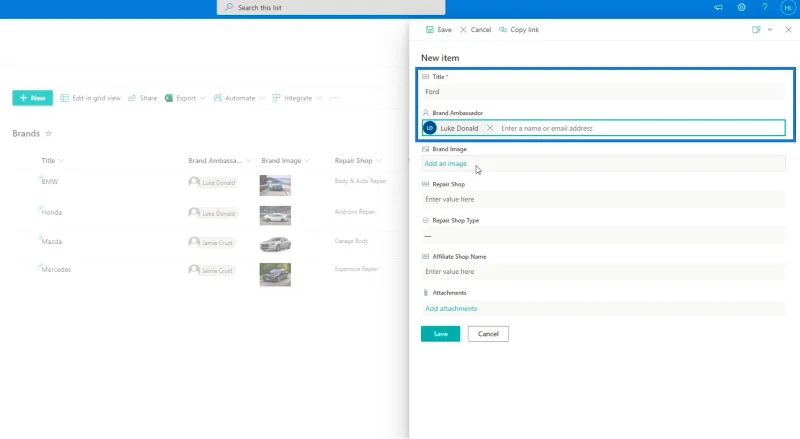Viewport: 800px width, 439px height.
Task: Open the Repair Shop Type choice field
Action: [x=603, y=236]
